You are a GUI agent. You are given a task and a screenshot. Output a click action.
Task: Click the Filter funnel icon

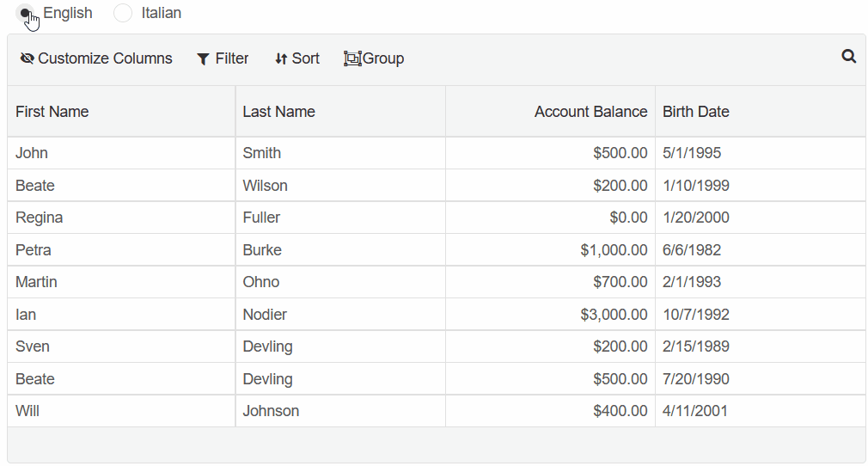[203, 59]
